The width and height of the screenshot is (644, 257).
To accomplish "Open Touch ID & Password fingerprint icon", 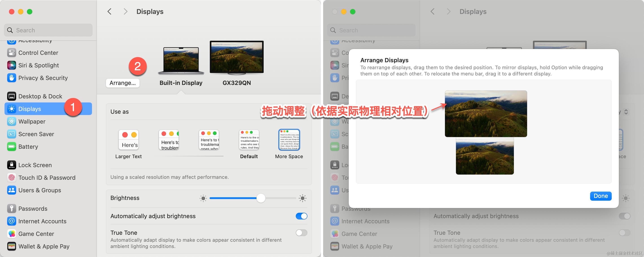I will click(11, 178).
